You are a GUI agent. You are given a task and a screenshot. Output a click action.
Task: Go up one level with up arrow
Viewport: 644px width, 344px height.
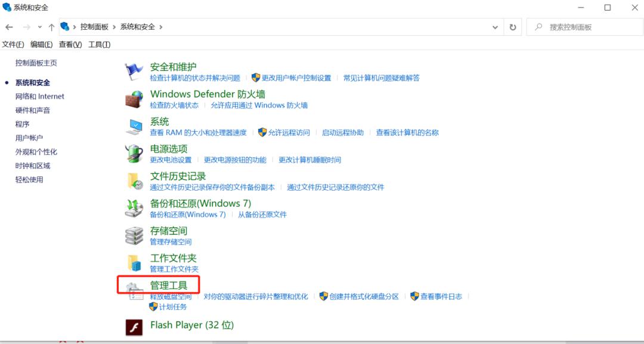pyautogui.click(x=52, y=27)
